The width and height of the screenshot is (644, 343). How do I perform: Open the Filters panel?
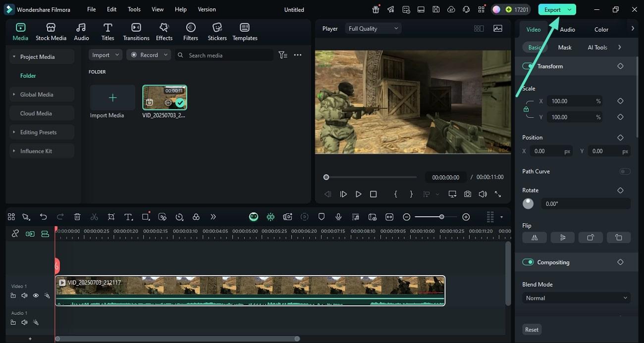[x=191, y=32]
